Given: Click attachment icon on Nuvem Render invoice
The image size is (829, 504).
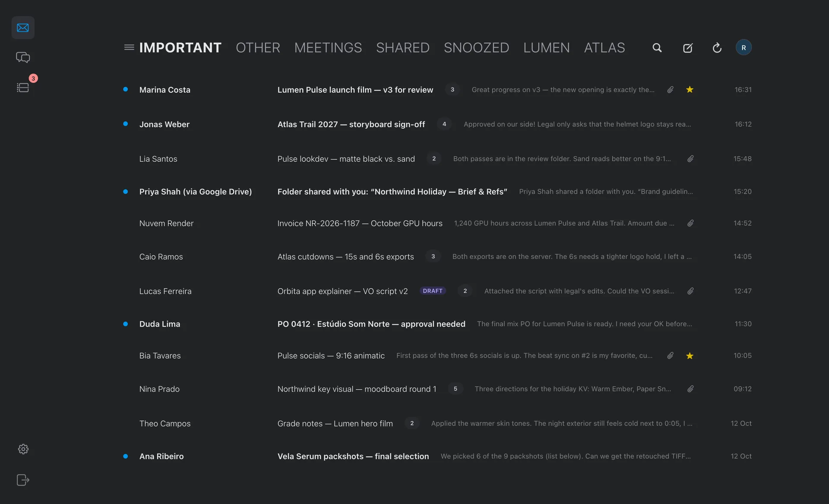Looking at the screenshot, I should (x=690, y=223).
